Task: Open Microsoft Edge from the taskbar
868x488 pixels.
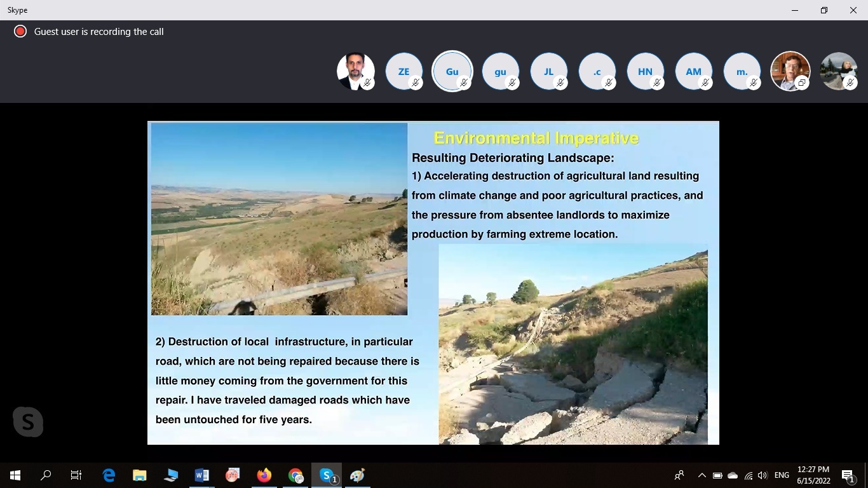Action: coord(108,475)
